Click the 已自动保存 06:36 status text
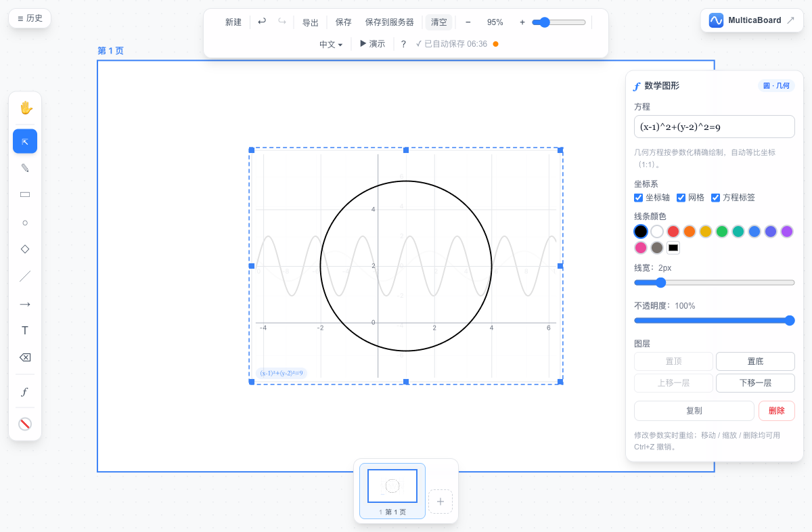Image resolution: width=812 pixels, height=532 pixels. coord(451,44)
